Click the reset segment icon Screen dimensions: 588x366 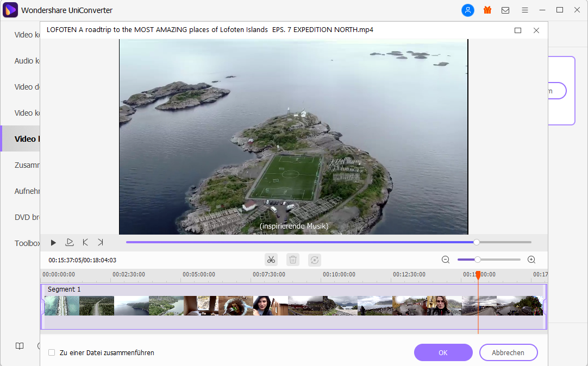click(314, 260)
